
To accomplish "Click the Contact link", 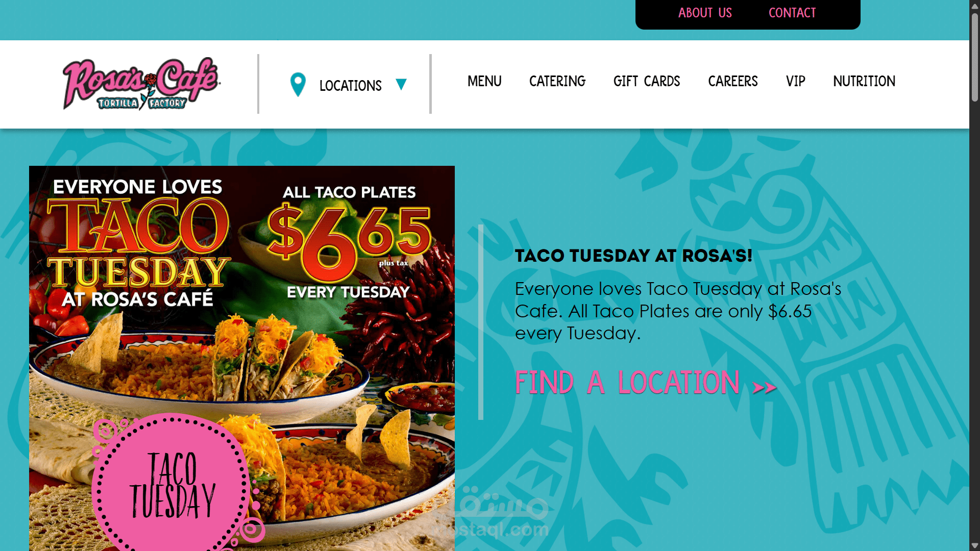I will (x=792, y=13).
